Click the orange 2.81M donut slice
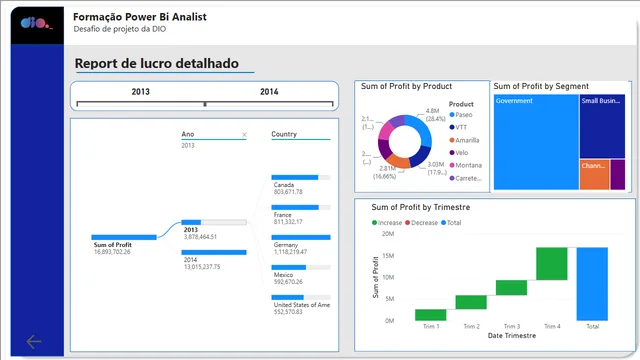Viewport: 640px width, 360px height. pos(399,161)
